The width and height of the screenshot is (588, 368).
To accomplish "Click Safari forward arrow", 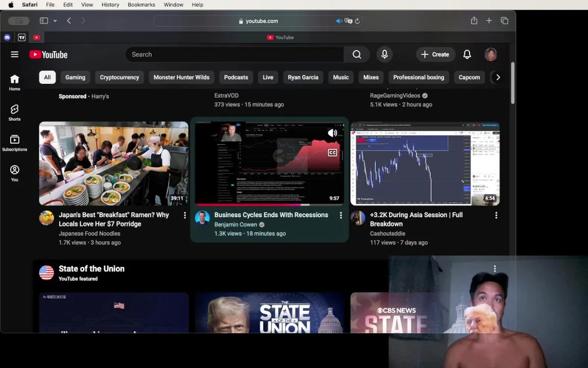I will [83, 20].
